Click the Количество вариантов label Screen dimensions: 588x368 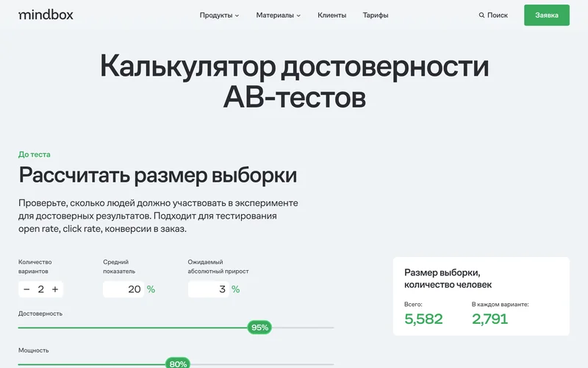pyautogui.click(x=35, y=266)
